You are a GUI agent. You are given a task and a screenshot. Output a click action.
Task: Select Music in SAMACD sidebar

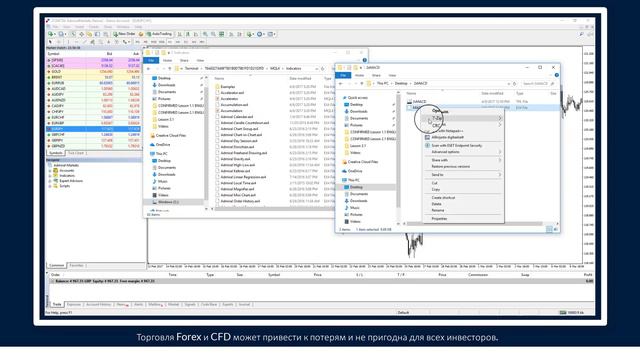(x=354, y=208)
